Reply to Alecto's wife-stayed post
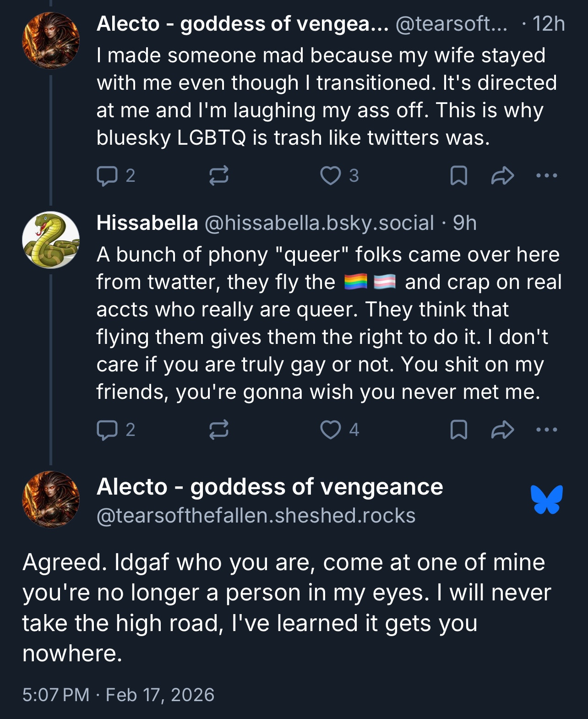This screenshot has height=719, width=588. coord(107,176)
